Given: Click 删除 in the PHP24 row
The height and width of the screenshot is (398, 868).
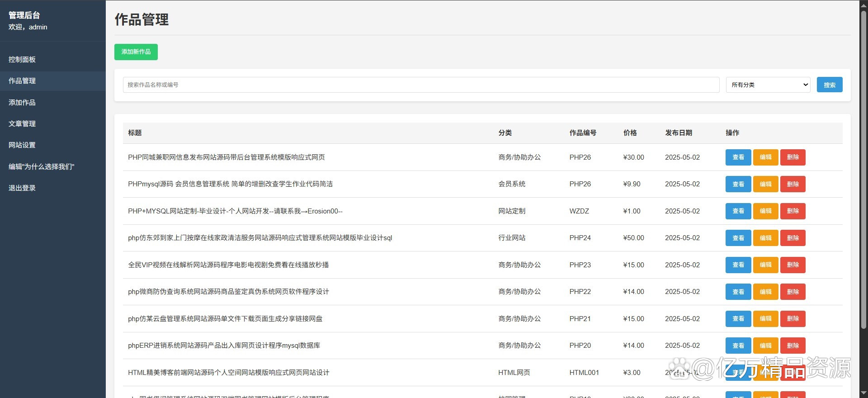Looking at the screenshot, I should click(x=793, y=238).
